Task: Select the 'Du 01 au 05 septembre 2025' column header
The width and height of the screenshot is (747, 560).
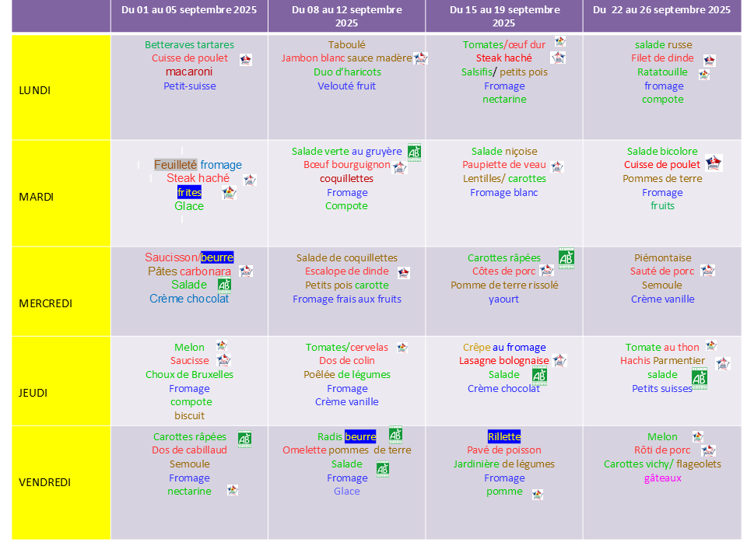Action: (189, 10)
